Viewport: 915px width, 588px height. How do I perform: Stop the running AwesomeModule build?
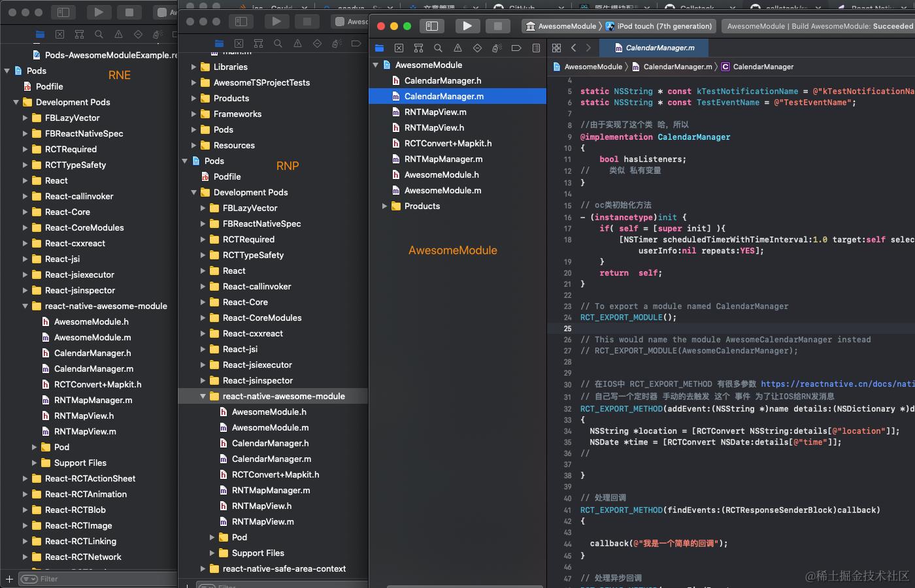(497, 26)
